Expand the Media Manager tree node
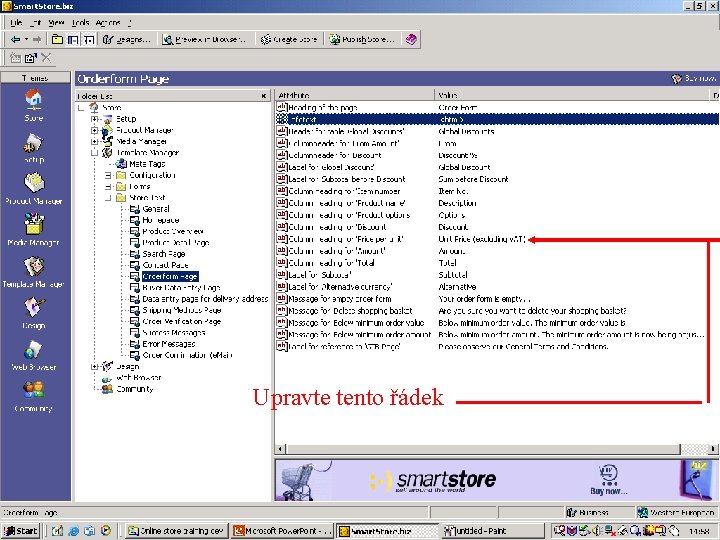The width and height of the screenshot is (720, 540). pyautogui.click(x=94, y=141)
